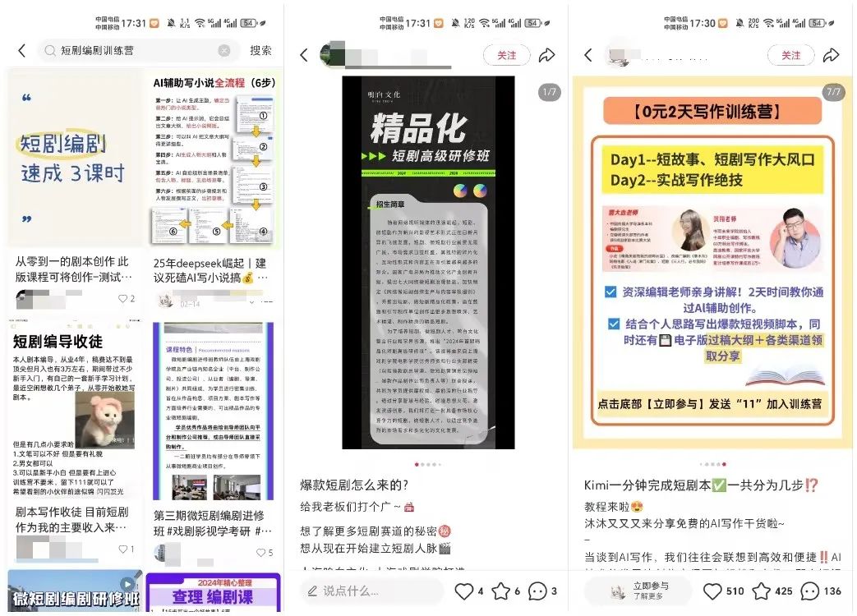The image size is (857, 616).
Task: Like the 从零到一的剧本创作 post showing 2 likes
Action: point(122,299)
